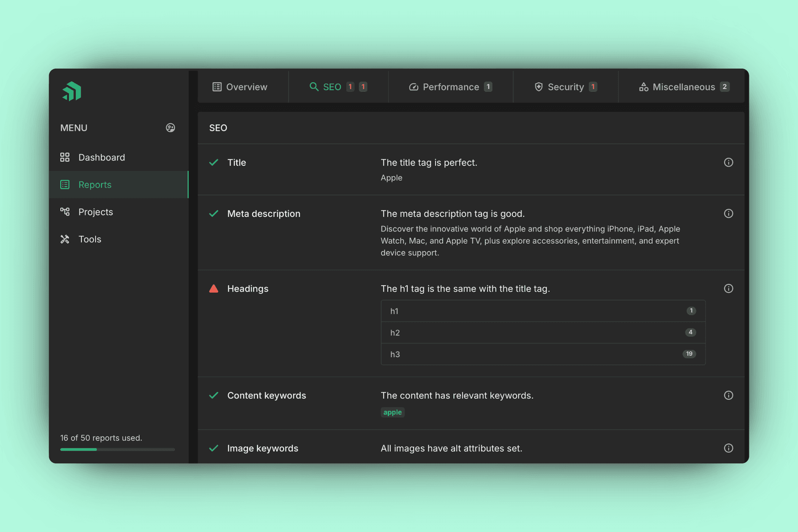The width and height of the screenshot is (798, 532).
Task: Open the Headings info icon
Action: tap(729, 289)
